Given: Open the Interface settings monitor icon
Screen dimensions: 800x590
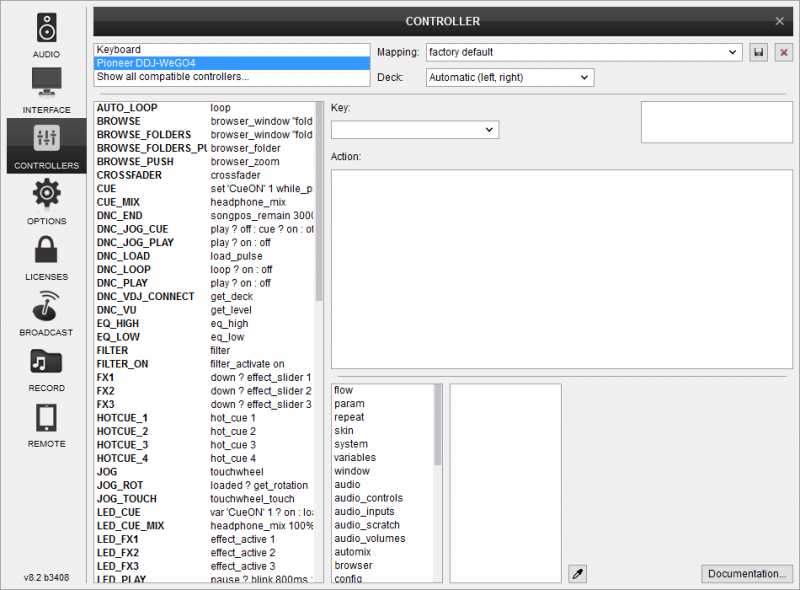Looking at the screenshot, I should (46, 82).
